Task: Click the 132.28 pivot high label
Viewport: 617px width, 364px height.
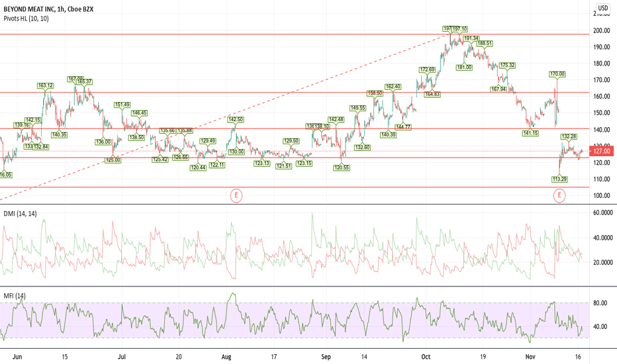Action: coord(569,136)
